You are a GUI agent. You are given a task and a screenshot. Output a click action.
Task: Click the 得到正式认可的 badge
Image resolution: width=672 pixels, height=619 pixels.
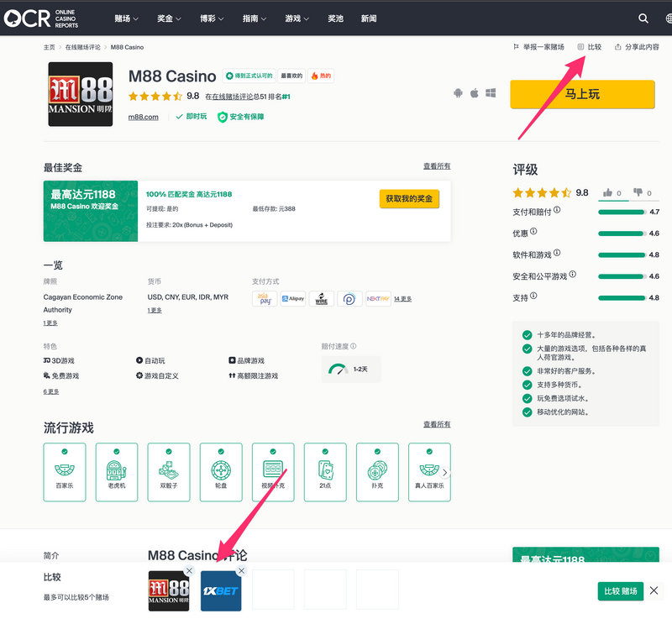pyautogui.click(x=249, y=76)
